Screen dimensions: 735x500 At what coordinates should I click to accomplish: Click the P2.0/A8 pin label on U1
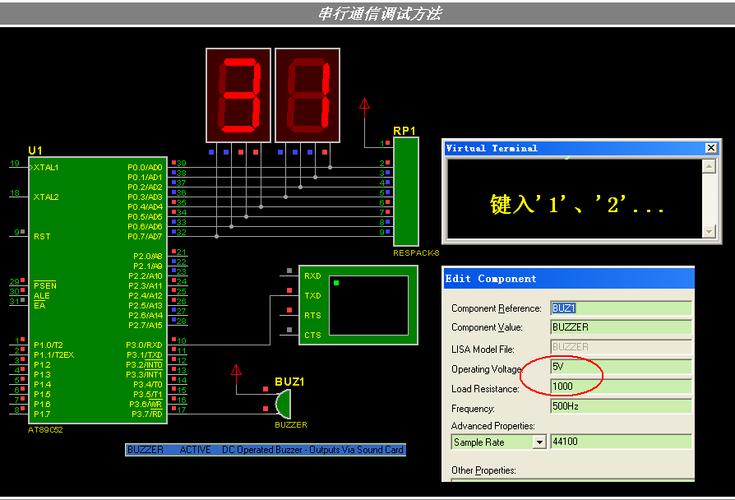click(148, 256)
